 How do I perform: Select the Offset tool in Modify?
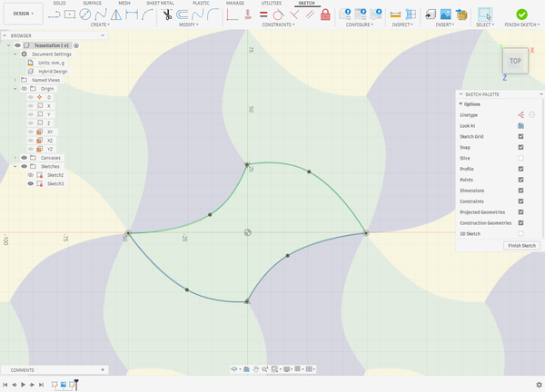coord(183,15)
